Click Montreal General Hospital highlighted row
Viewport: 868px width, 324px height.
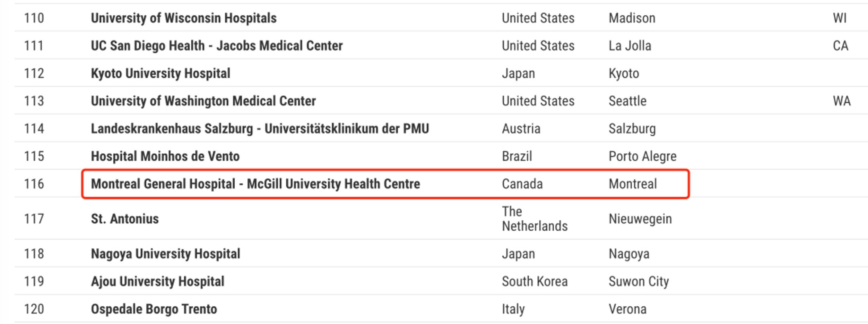(x=386, y=184)
